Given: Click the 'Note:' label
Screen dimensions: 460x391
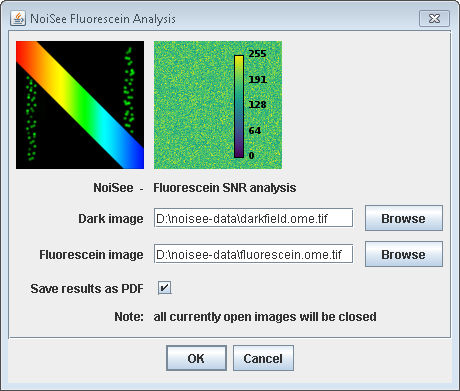Looking at the screenshot, I should pos(129,316).
